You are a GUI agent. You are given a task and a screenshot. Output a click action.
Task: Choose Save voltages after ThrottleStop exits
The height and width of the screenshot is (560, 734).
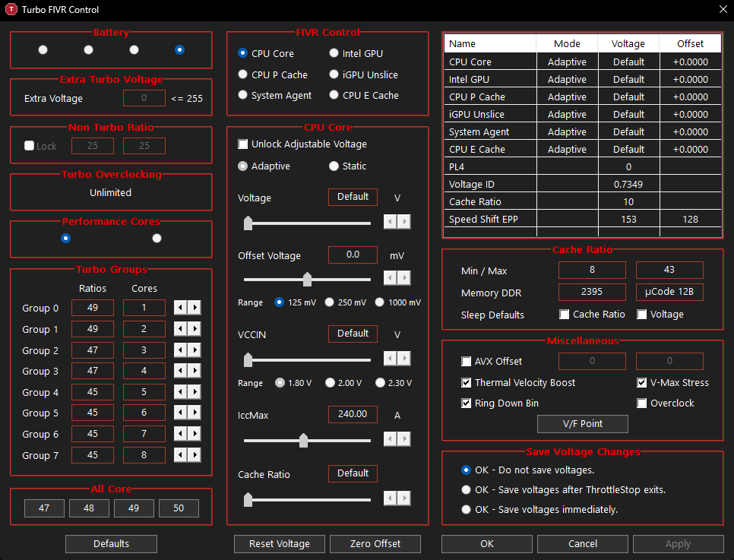click(466, 490)
